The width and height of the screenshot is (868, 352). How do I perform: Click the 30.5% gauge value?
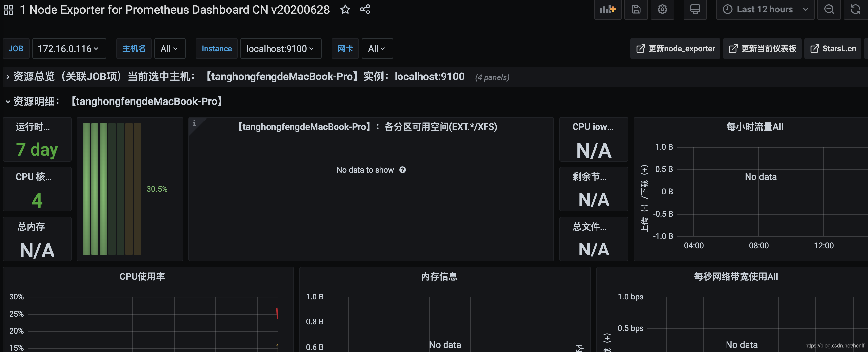tap(157, 189)
